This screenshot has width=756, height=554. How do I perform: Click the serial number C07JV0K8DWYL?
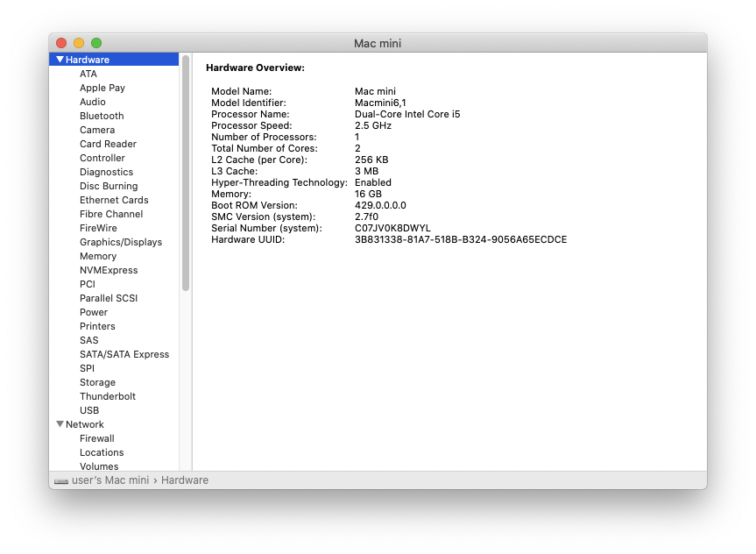click(x=393, y=228)
